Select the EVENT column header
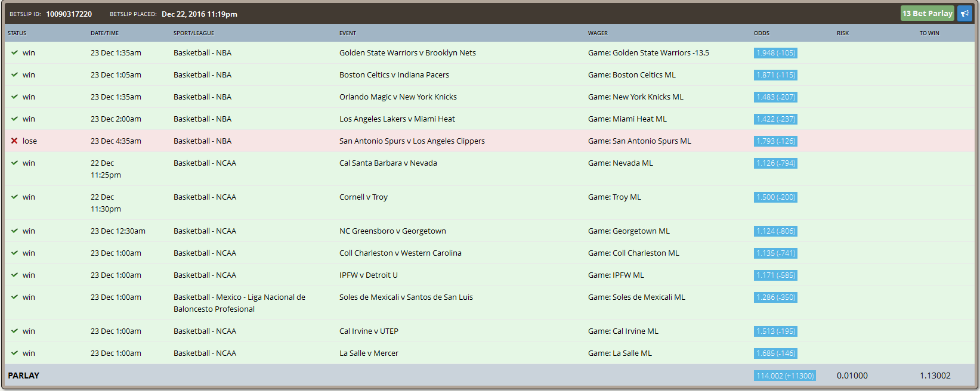980x391 pixels. click(x=348, y=33)
